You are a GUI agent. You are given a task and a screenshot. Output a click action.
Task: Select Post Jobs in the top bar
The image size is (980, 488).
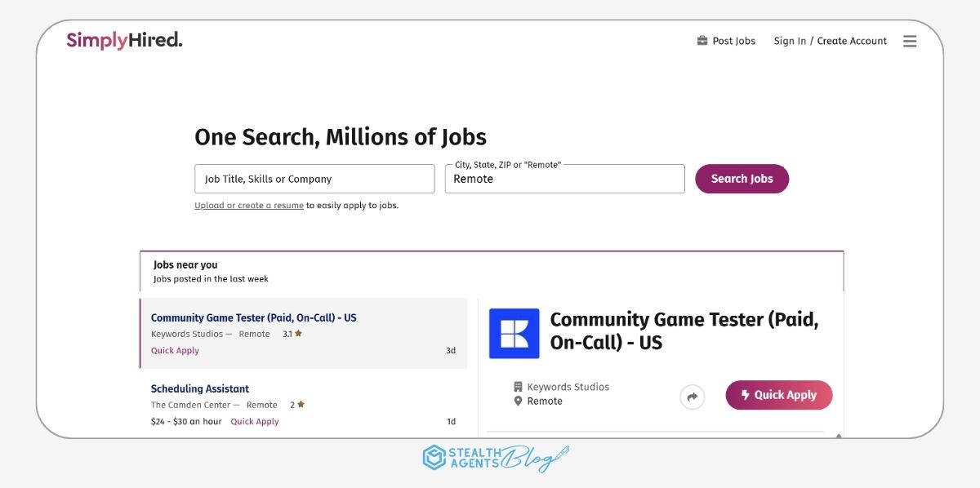click(x=733, y=40)
